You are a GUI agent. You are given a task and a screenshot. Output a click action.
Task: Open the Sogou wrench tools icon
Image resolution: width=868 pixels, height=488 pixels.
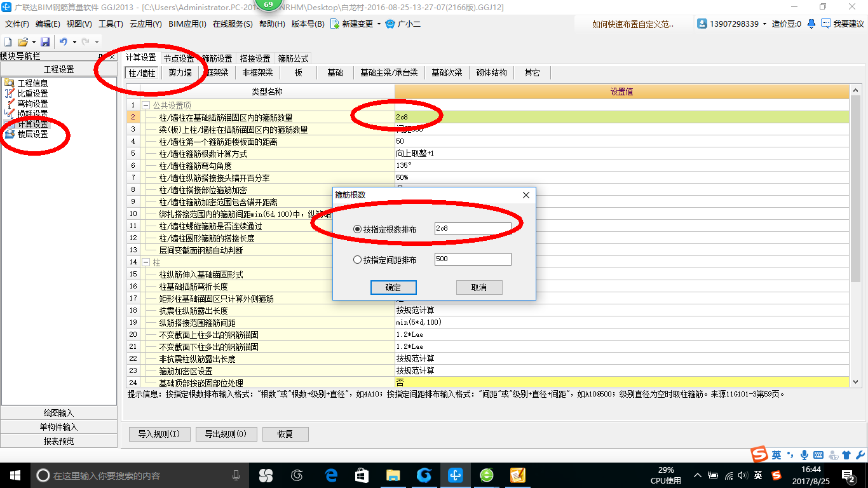pos(860,455)
